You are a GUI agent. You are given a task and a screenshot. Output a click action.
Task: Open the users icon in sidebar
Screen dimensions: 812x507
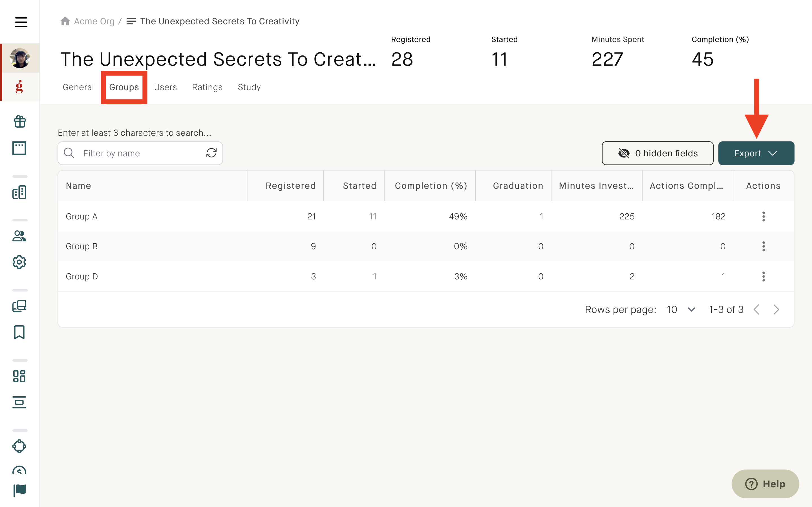(19, 236)
